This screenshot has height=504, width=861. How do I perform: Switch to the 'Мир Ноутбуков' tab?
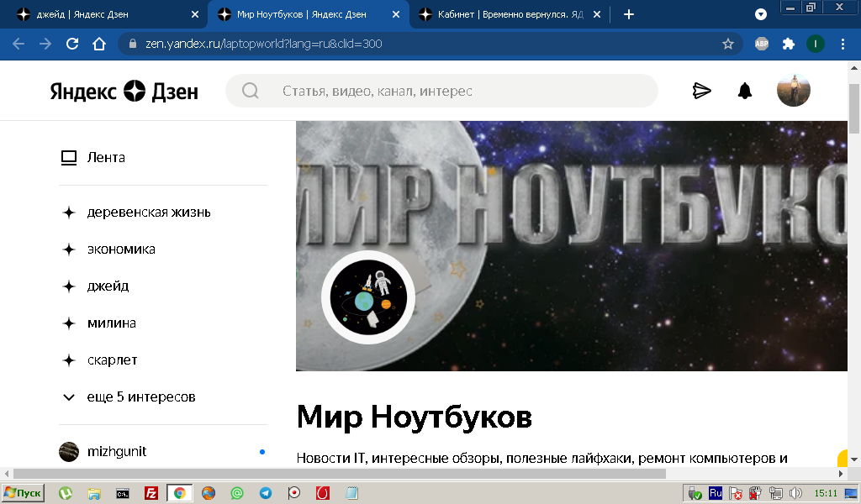308,15
